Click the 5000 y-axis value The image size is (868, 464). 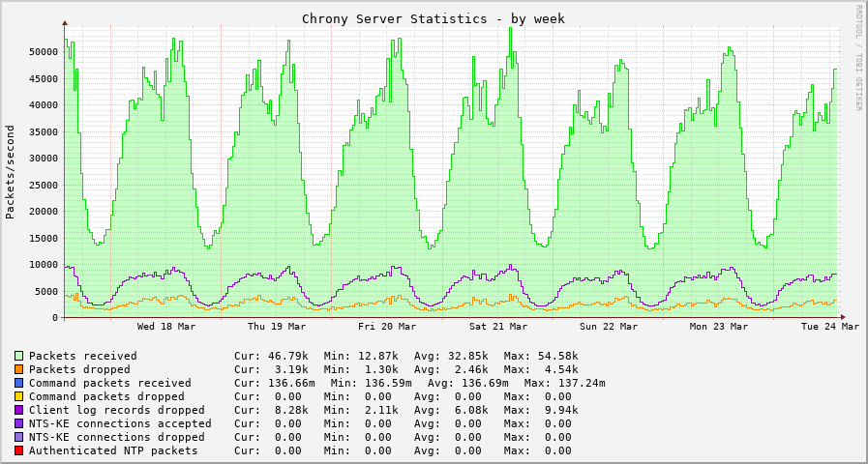coord(45,291)
